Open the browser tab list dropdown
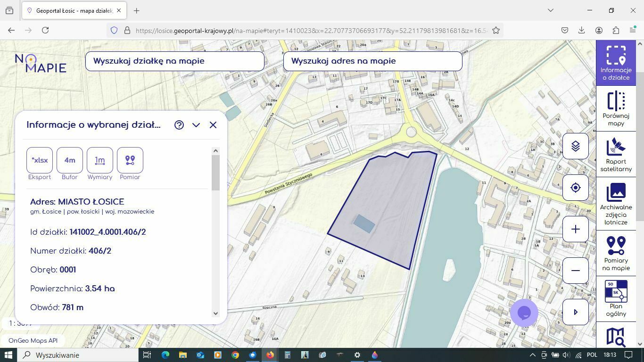Viewport: 644px width, 362px height. point(550,10)
